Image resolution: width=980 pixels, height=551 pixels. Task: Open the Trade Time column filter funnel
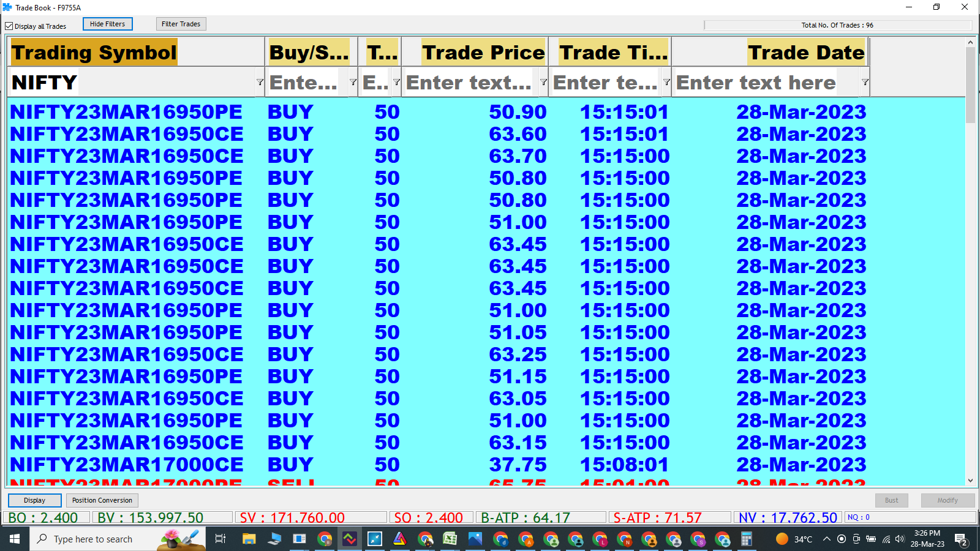[x=666, y=82]
